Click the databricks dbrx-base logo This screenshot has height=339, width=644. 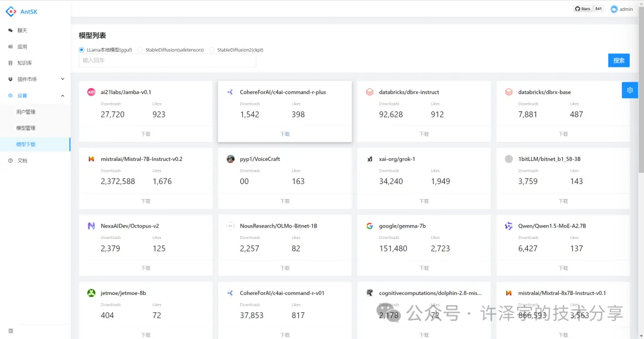pos(509,92)
